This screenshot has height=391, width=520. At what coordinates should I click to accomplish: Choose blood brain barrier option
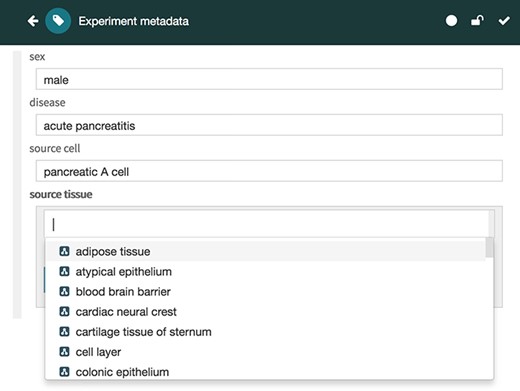coord(265,291)
